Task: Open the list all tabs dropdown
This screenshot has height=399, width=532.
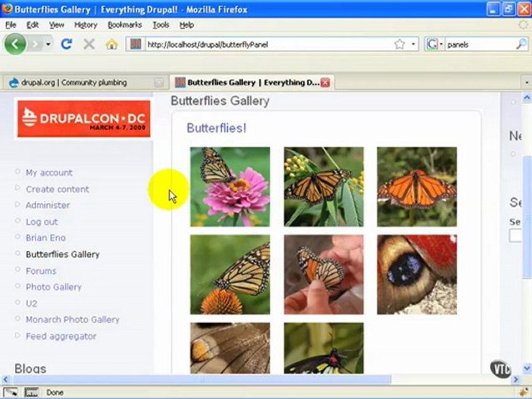Action: point(526,83)
